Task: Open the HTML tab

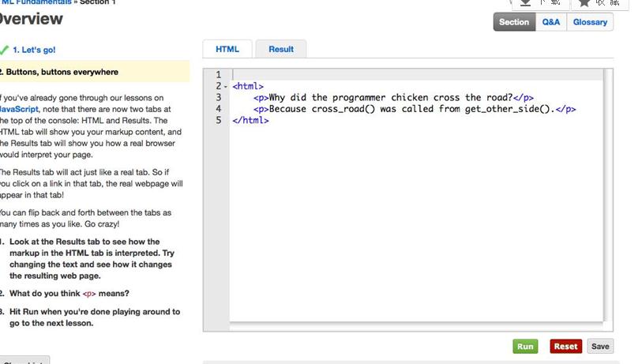Action: pos(227,49)
